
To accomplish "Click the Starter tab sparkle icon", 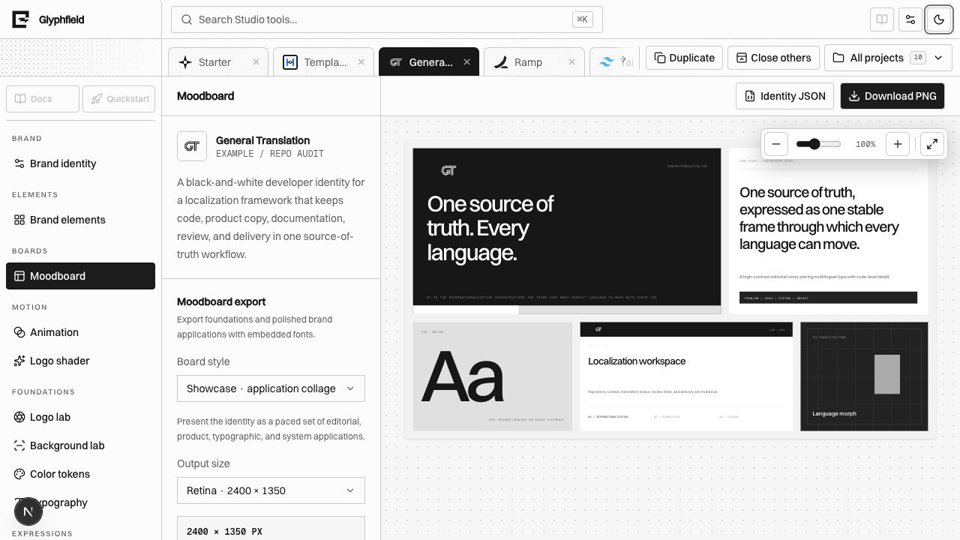I will tap(185, 62).
